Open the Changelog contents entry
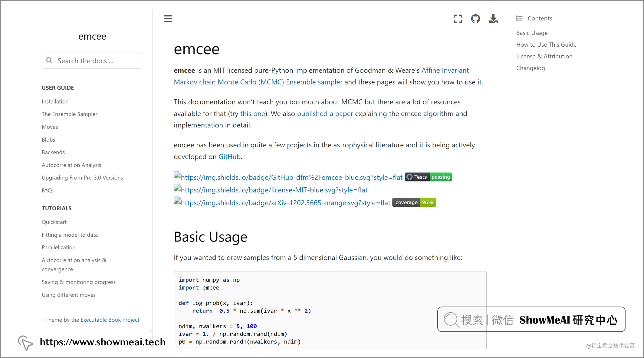 tap(530, 68)
